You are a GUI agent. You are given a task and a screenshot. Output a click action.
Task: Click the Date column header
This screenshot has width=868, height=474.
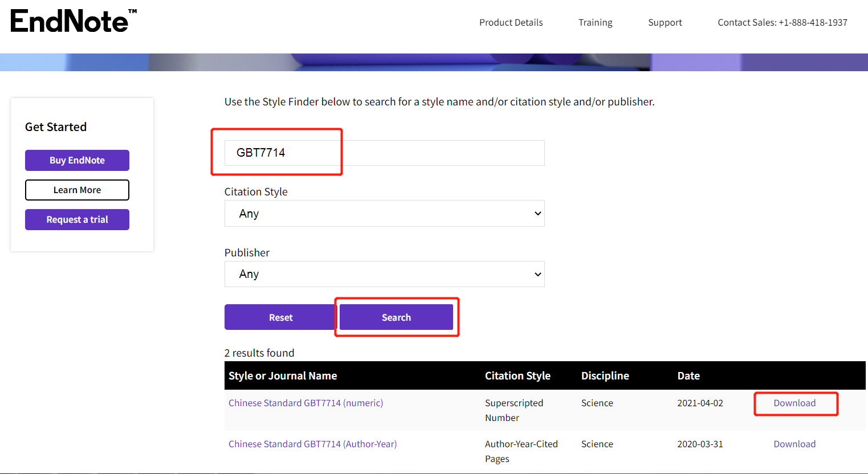pos(688,375)
